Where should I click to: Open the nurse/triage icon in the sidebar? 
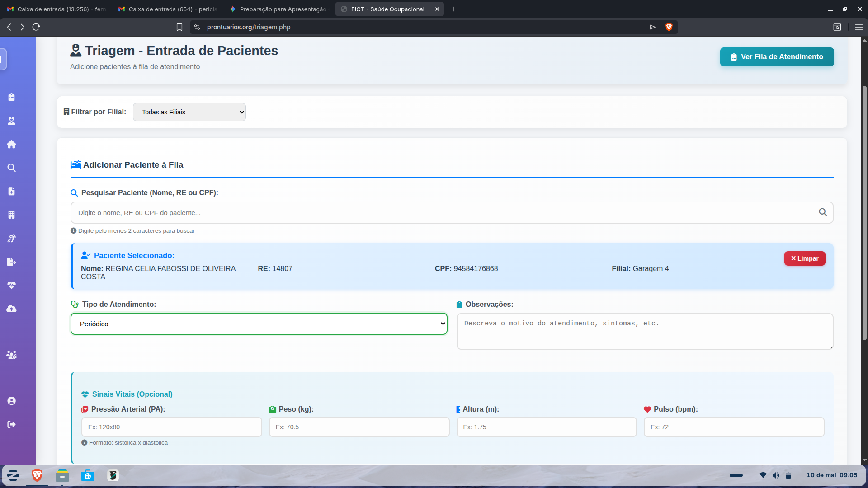12,121
